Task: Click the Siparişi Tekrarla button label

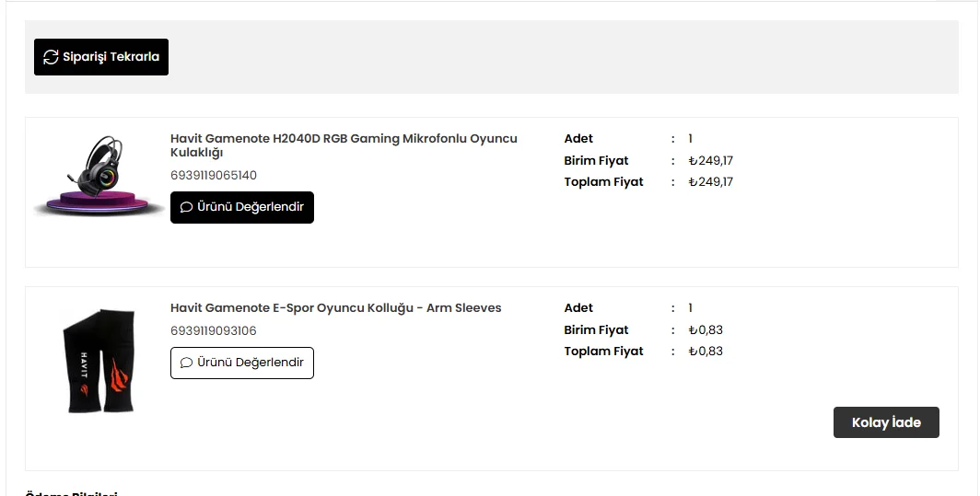Action: tap(111, 57)
